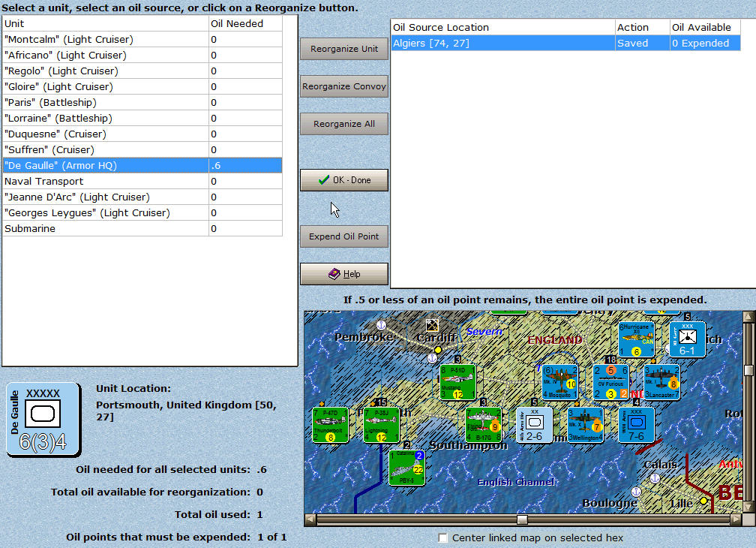This screenshot has height=548, width=756.
Task: Click the Reorganize Unit button
Action: click(344, 49)
